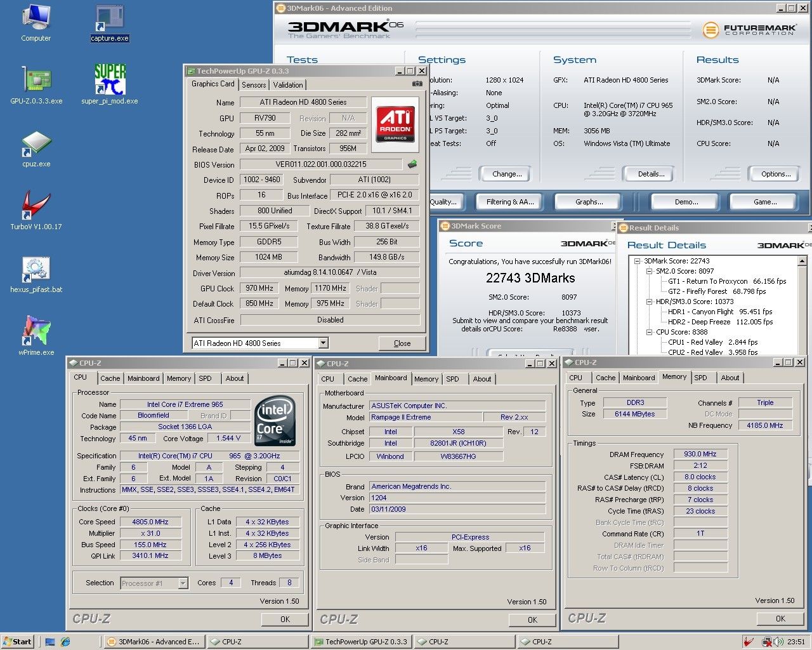Click the Details... button under System
The width and height of the screenshot is (812, 650).
pyautogui.click(x=651, y=174)
